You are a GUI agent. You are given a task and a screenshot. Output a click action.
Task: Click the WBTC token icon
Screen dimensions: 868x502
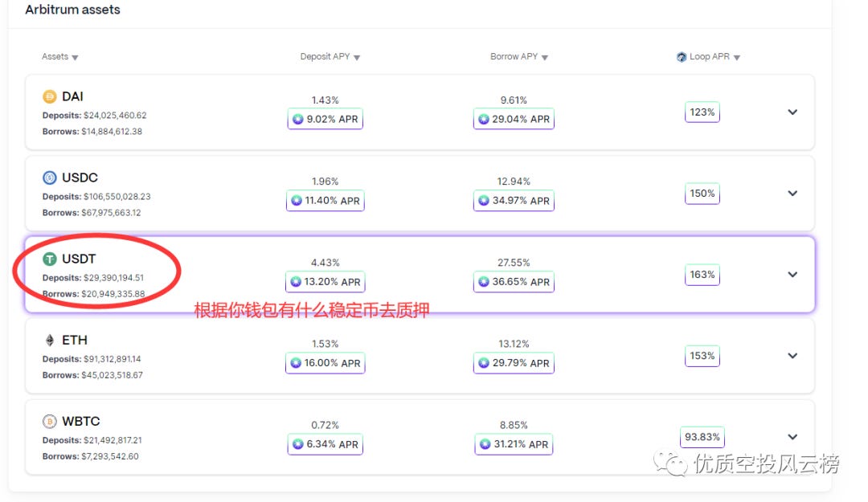50,422
